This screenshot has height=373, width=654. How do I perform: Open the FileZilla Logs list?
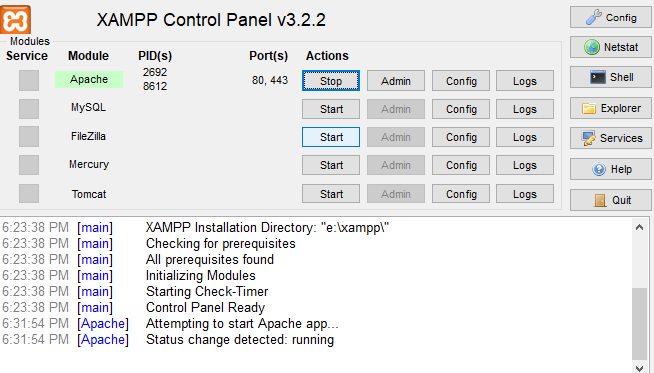coord(525,137)
